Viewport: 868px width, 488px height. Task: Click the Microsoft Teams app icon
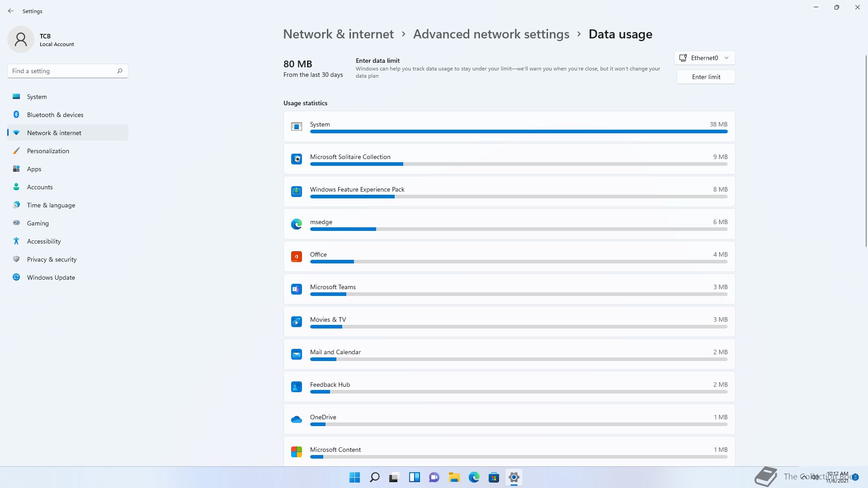point(297,289)
